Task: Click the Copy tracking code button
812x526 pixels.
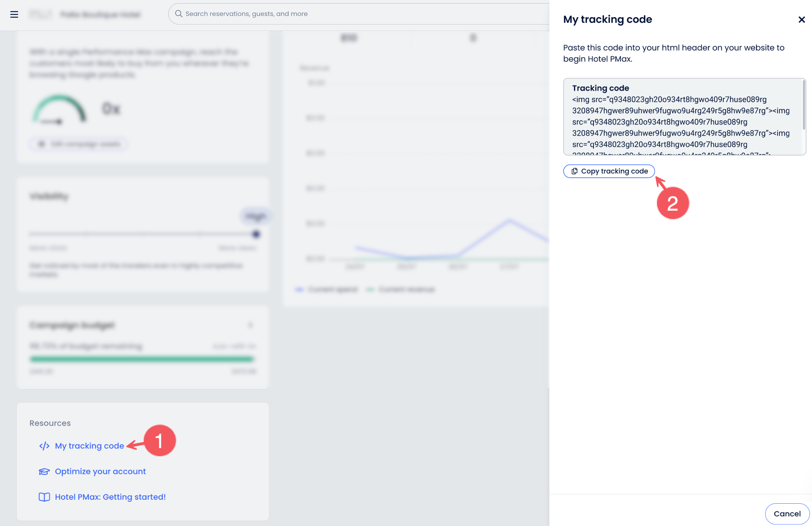Action: (x=609, y=171)
